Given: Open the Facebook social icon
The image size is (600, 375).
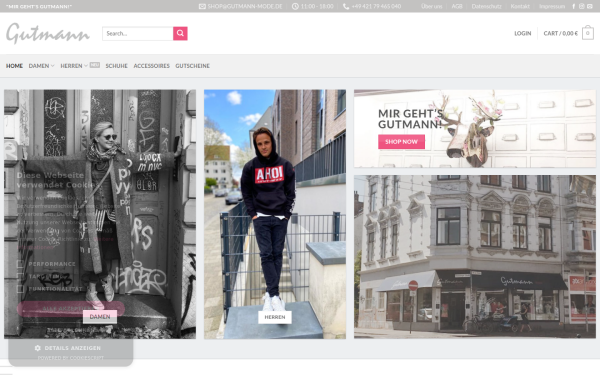Looking at the screenshot, I should coord(573,6).
